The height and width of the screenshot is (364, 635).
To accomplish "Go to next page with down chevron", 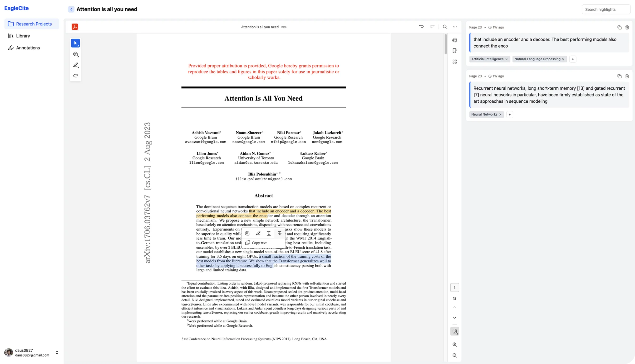I will (x=454, y=318).
